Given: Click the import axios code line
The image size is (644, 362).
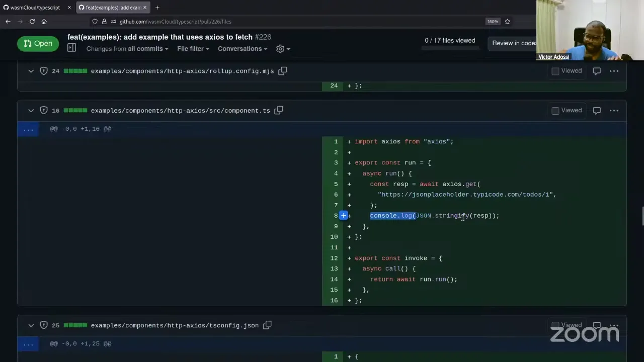Looking at the screenshot, I should coord(404,141).
